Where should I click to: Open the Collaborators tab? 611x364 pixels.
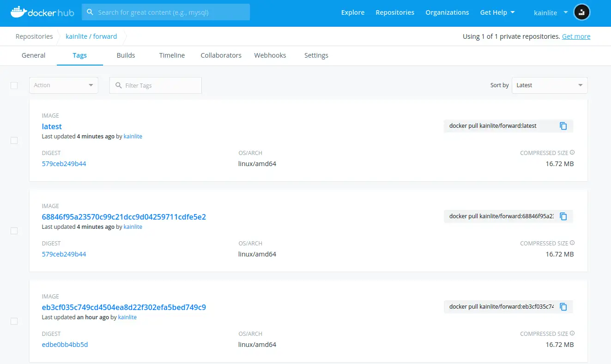pos(221,55)
